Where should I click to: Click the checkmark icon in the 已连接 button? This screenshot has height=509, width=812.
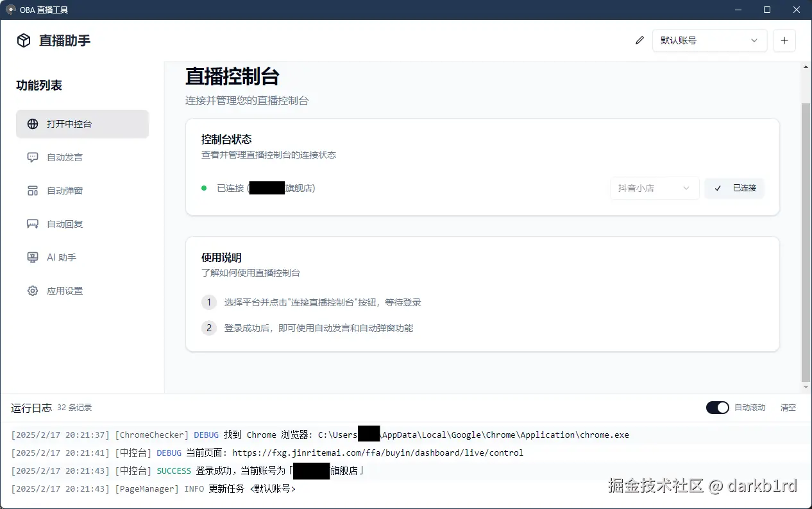pos(718,188)
